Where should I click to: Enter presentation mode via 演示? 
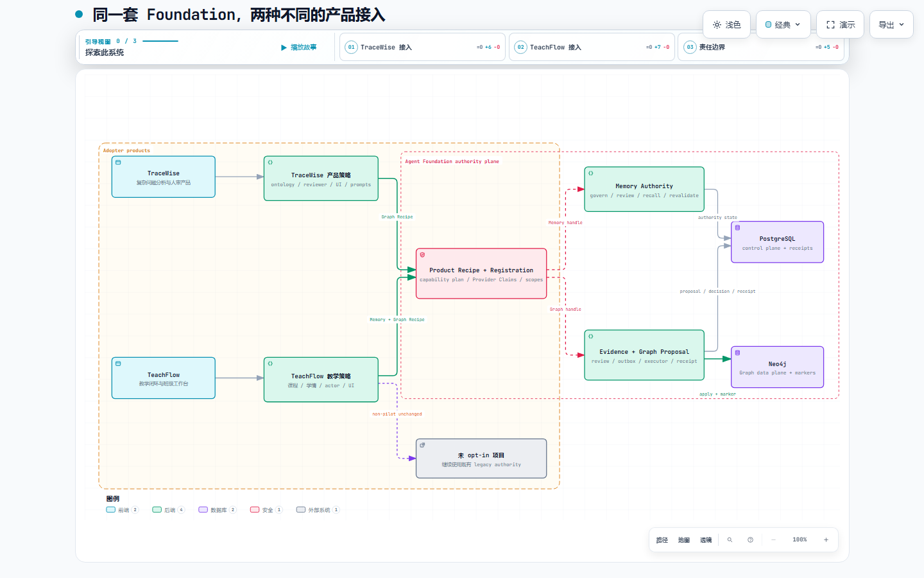pyautogui.click(x=840, y=24)
